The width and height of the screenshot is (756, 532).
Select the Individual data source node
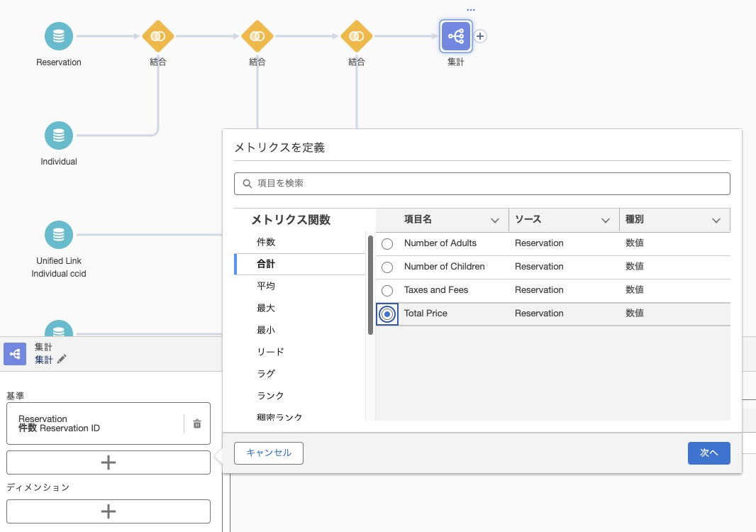59,135
